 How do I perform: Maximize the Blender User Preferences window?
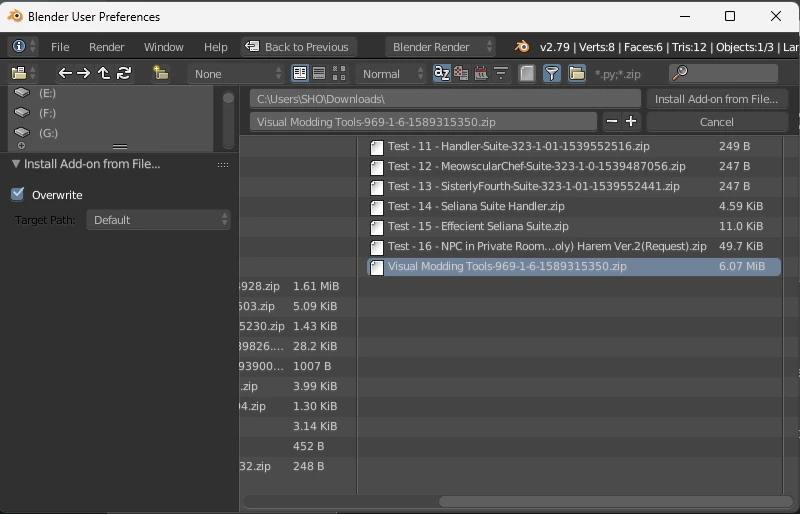pyautogui.click(x=730, y=16)
